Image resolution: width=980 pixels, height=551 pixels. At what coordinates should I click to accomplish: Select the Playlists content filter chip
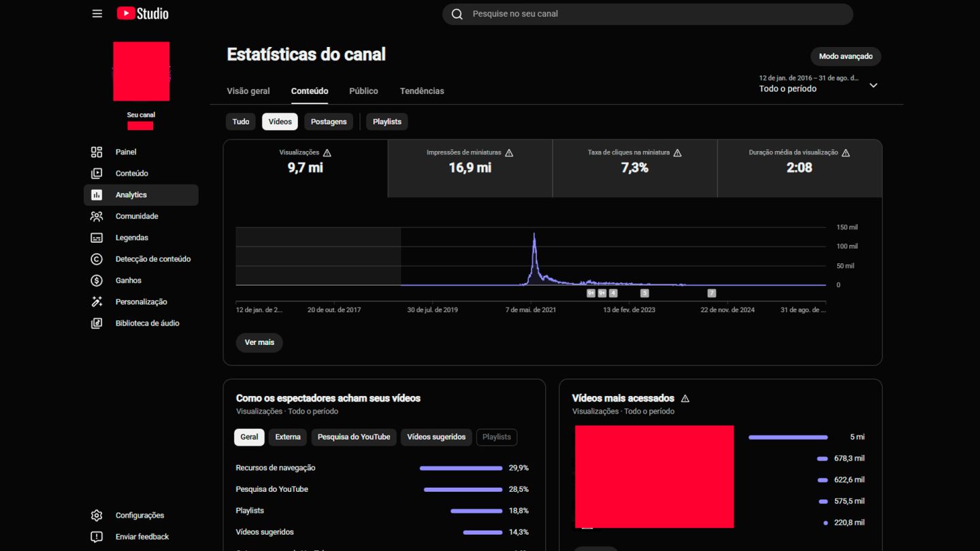pos(387,122)
